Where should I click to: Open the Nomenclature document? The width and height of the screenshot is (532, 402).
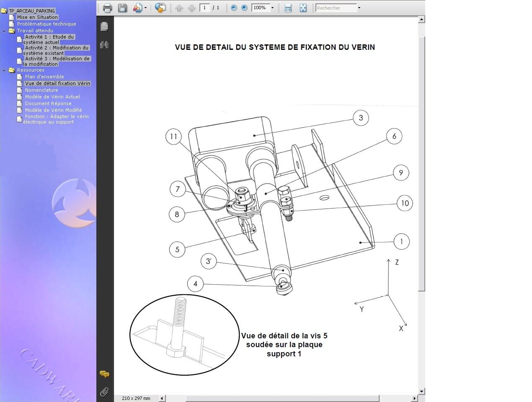click(x=41, y=90)
